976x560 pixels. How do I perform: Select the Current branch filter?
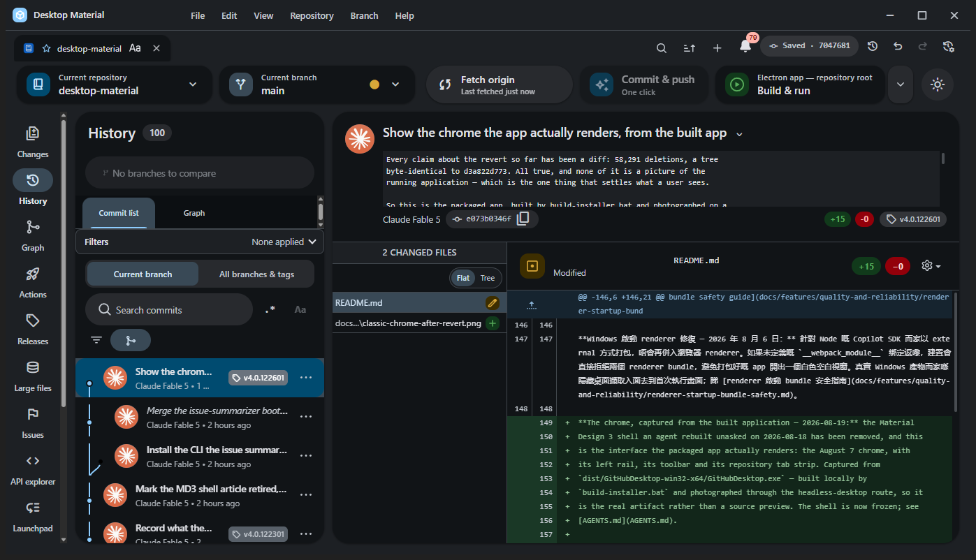(x=143, y=274)
